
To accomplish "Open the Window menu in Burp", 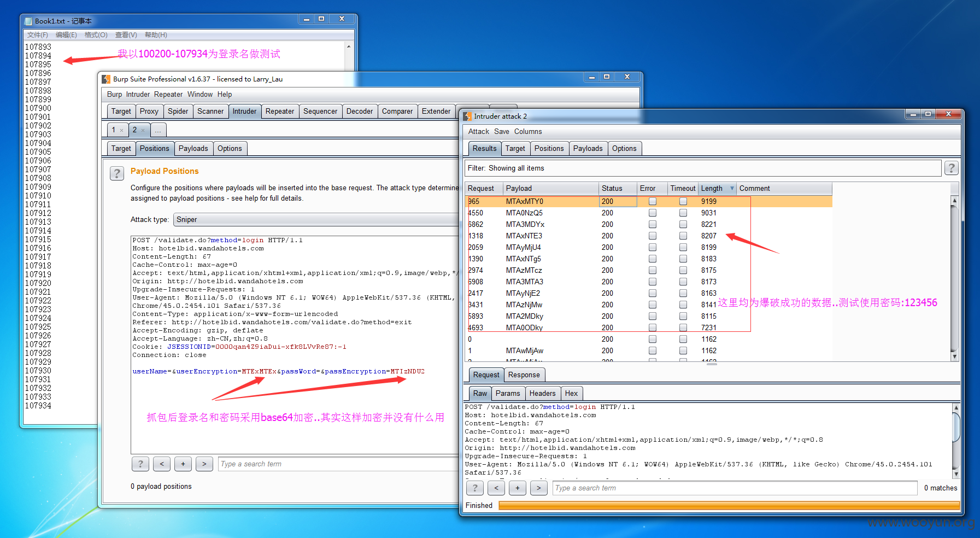I will (200, 94).
